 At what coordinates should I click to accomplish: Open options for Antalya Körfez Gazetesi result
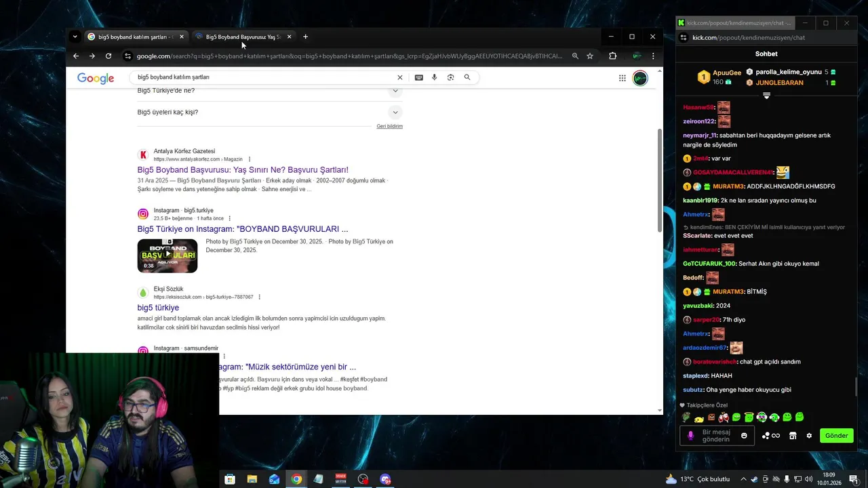point(250,159)
